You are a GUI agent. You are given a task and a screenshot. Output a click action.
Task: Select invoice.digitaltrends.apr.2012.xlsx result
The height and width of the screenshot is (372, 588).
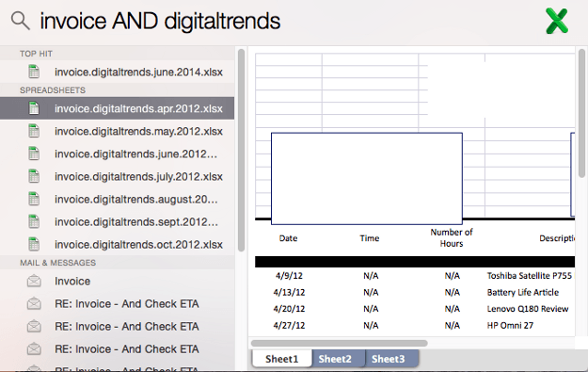[x=117, y=108]
